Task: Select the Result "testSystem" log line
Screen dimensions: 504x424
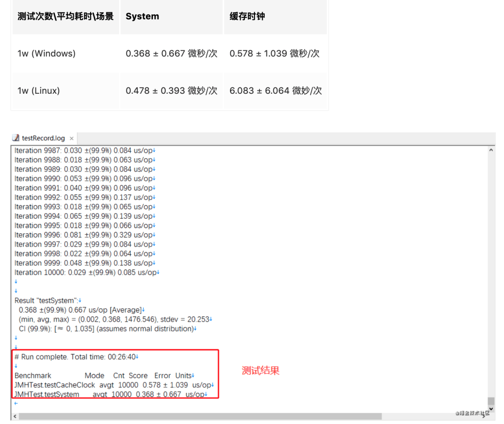Action: click(47, 300)
